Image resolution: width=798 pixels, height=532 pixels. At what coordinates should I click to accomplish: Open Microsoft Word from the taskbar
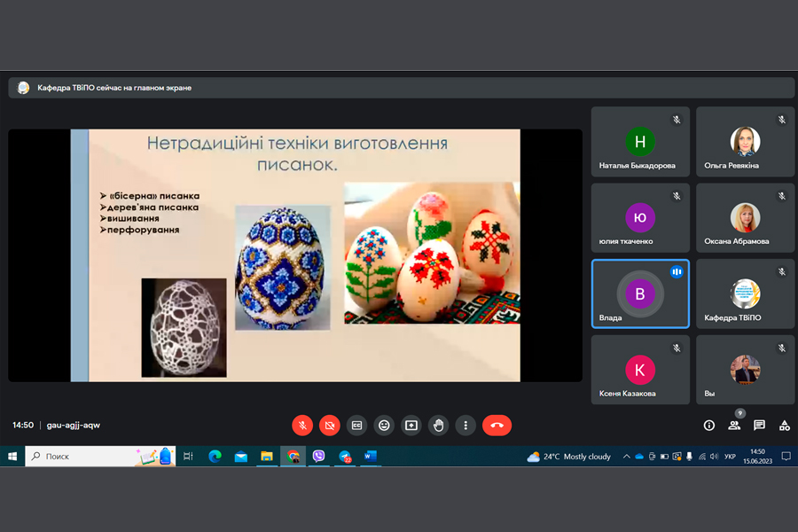(x=371, y=457)
